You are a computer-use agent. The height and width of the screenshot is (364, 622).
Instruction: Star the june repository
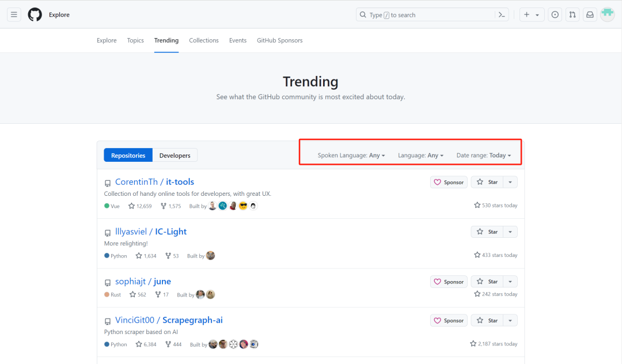click(x=487, y=282)
